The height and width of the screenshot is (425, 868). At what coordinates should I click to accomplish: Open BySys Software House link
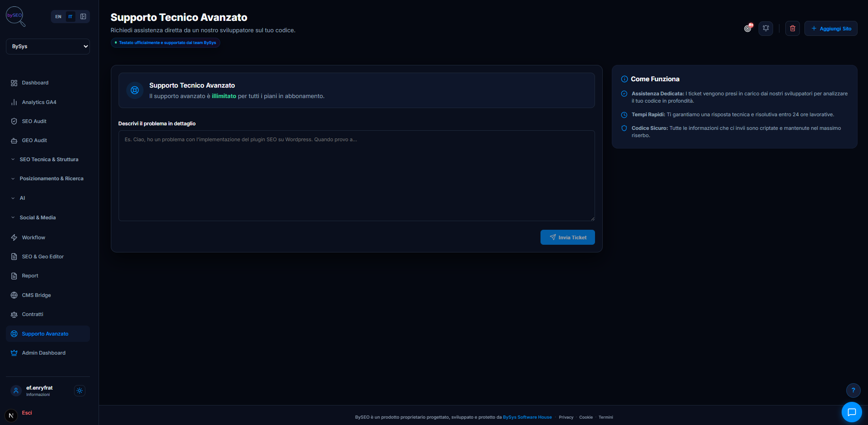click(x=527, y=417)
